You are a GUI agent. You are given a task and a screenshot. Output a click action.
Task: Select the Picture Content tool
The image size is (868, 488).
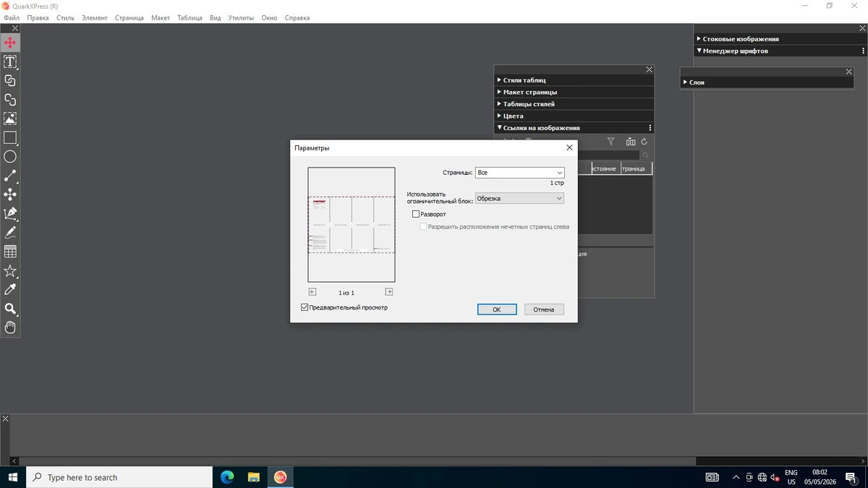(x=10, y=119)
